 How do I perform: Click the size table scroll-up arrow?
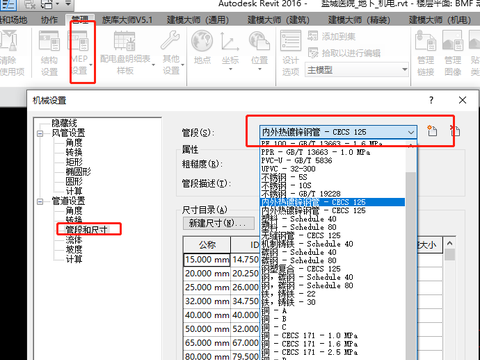point(450,243)
